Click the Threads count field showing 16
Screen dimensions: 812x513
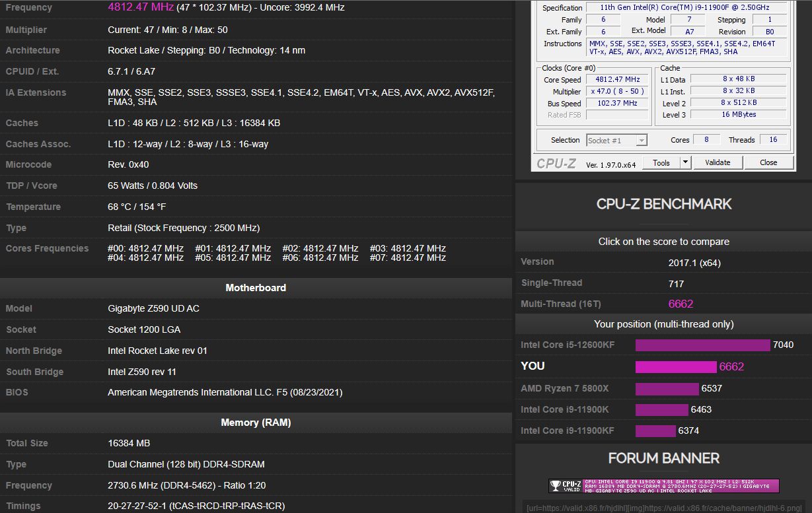[x=772, y=140]
